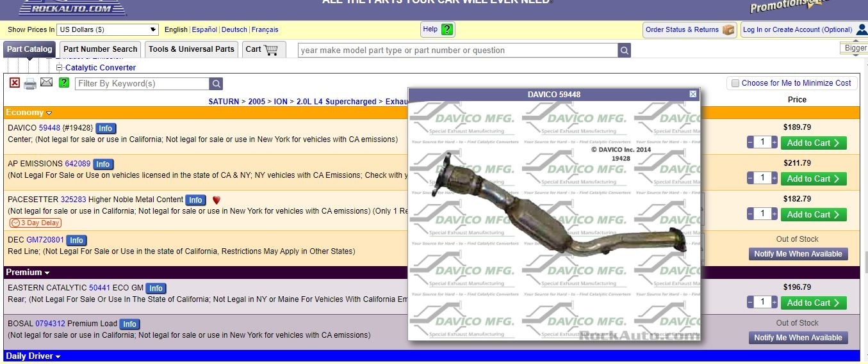
Task: Open Tools & Universal Parts tab
Action: [192, 49]
